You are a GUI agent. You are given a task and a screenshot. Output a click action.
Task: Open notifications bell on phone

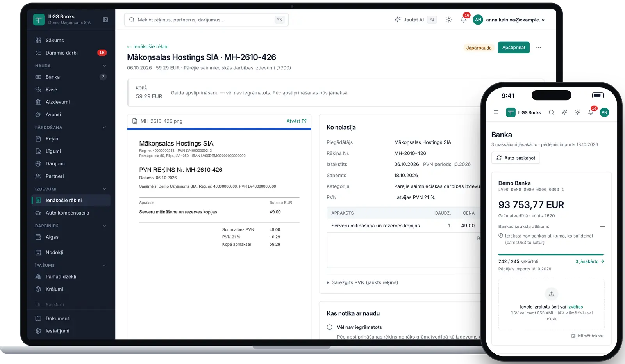point(591,112)
